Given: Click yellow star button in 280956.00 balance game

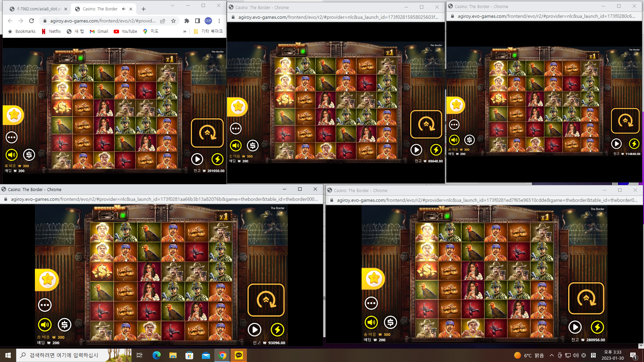Looking at the screenshot, I should click(x=374, y=279).
